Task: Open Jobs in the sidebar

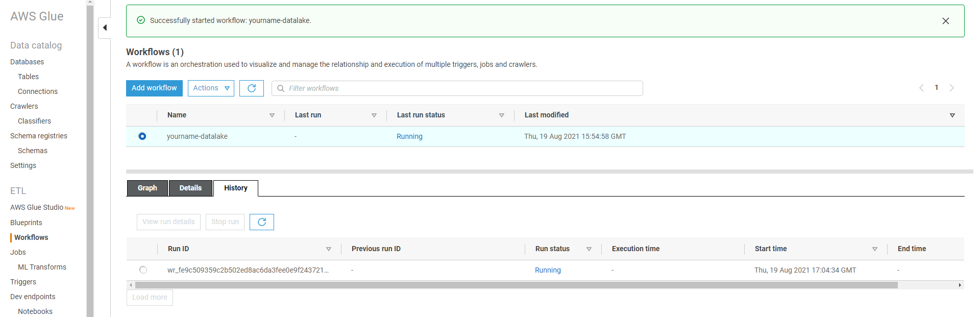Action: point(18,252)
